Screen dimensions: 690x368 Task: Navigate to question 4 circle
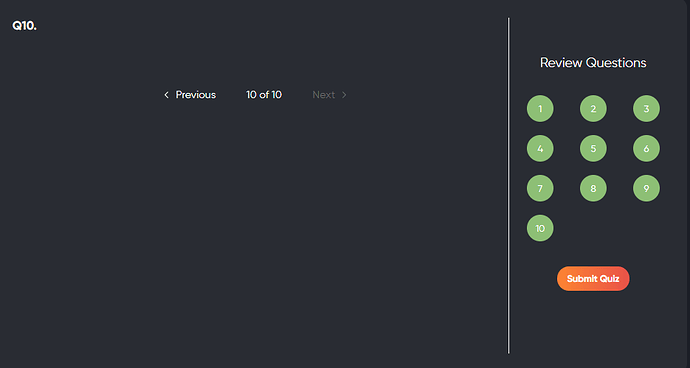pos(540,148)
